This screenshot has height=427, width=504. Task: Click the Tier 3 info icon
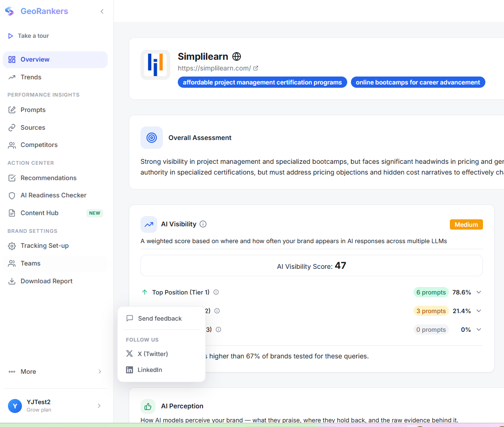point(218,329)
